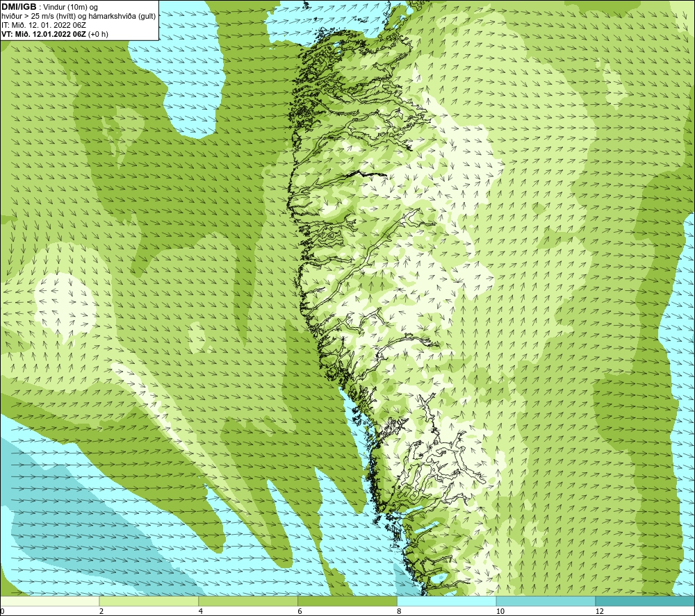Image resolution: width=695 pixels, height=616 pixels.
Task: Click the 0–2 color scale segment
Action: [x=49, y=601]
